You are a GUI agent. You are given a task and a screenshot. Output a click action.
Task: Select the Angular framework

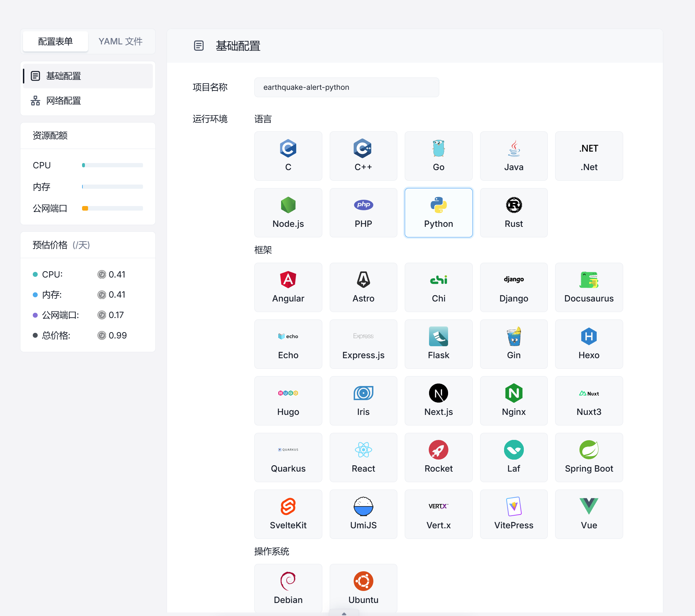pyautogui.click(x=288, y=287)
